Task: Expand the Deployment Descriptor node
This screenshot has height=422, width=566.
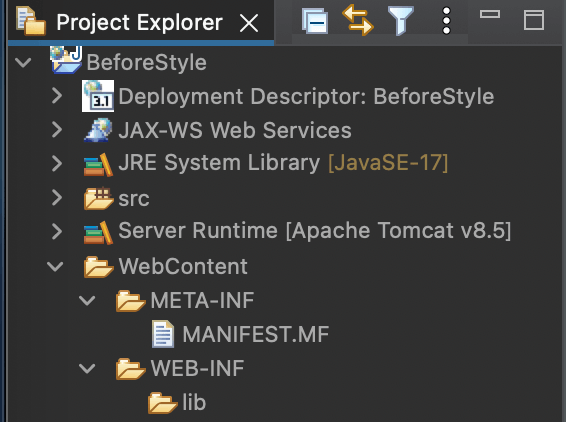Action: [57, 96]
